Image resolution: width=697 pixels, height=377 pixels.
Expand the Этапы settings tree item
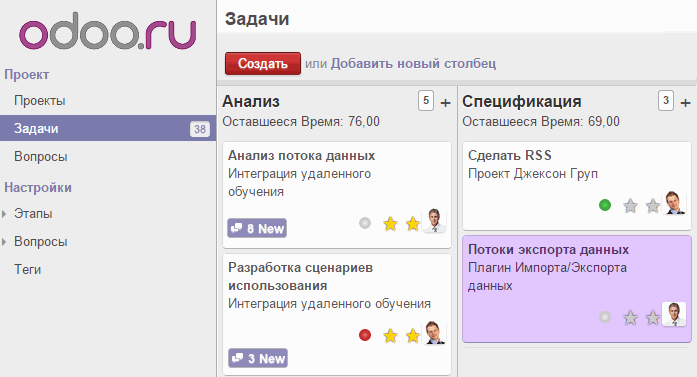4,214
